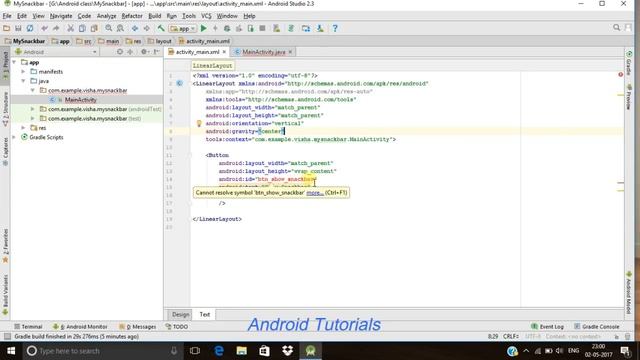Open the Preview side panel tab
The height and width of the screenshot is (360, 640).
[629, 97]
